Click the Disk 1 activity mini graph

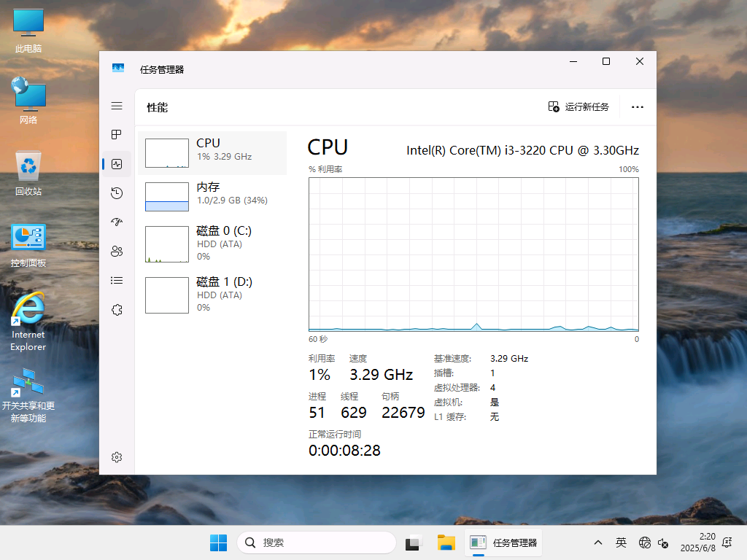pos(167,295)
